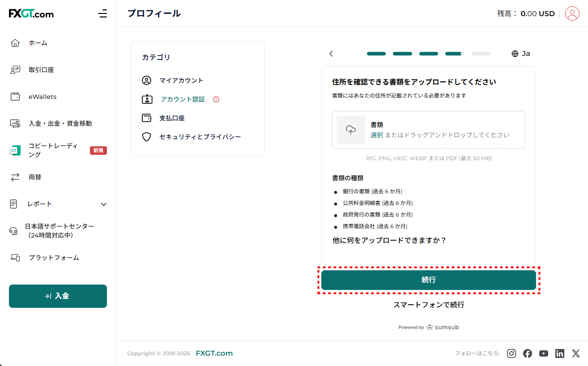
Task: Open FXGT LinkedIn page icon
Action: click(x=560, y=353)
